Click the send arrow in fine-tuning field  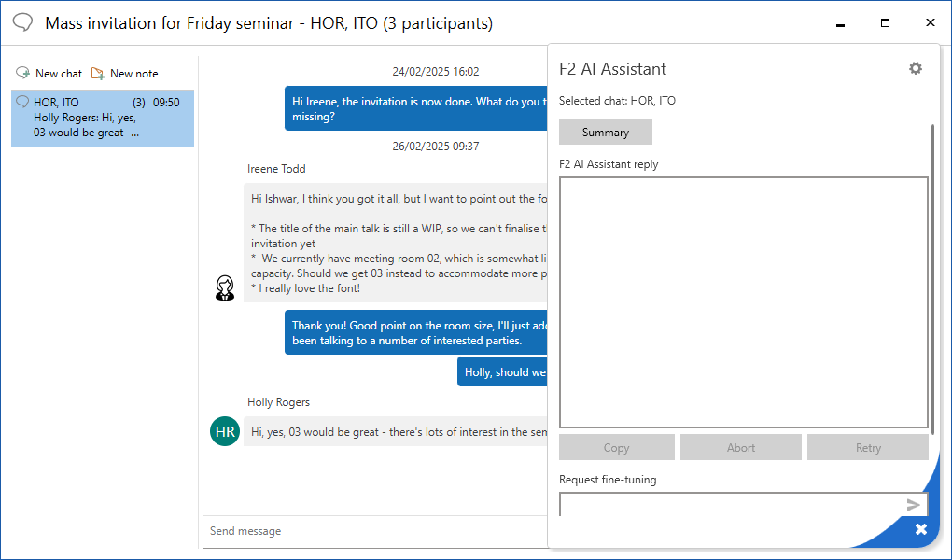point(913,505)
